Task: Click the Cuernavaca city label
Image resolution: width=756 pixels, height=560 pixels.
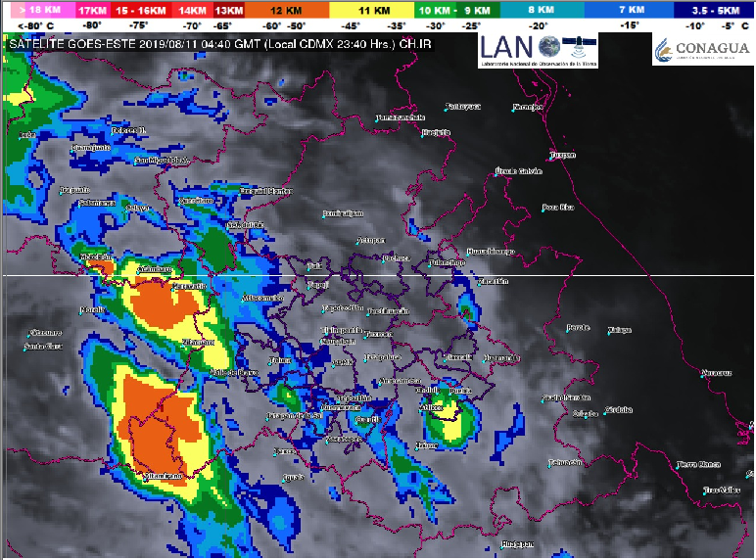Action: (341, 407)
